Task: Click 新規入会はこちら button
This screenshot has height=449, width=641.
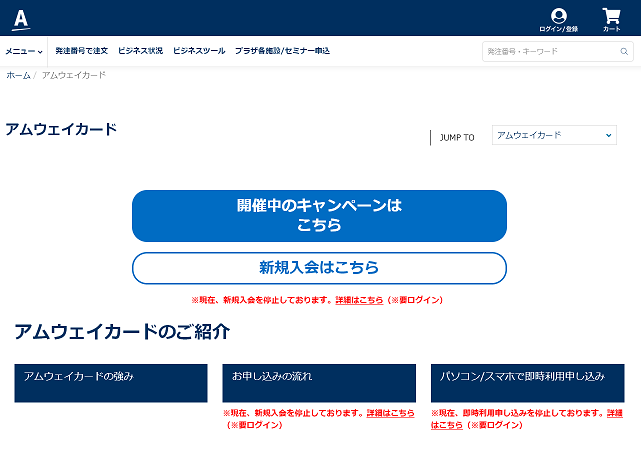Action: pos(319,268)
